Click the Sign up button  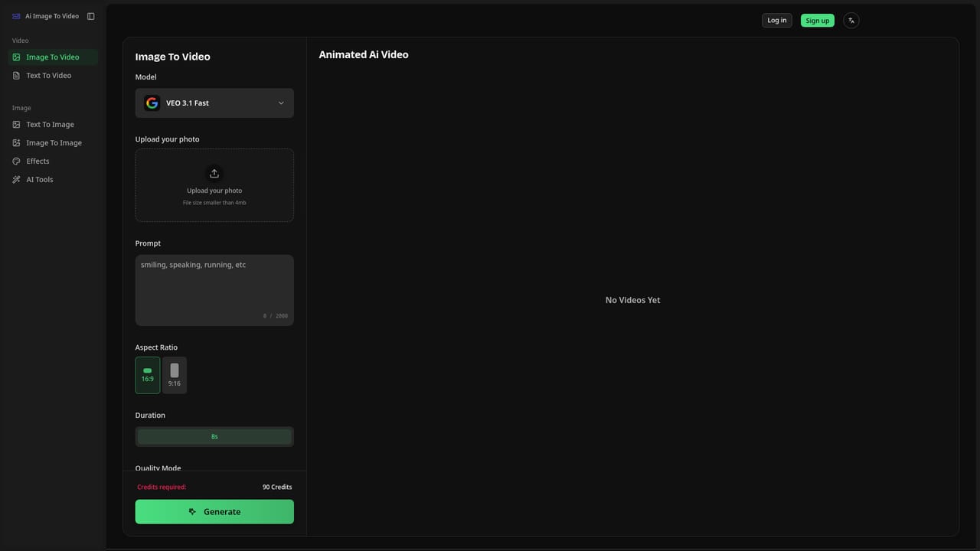coord(818,21)
